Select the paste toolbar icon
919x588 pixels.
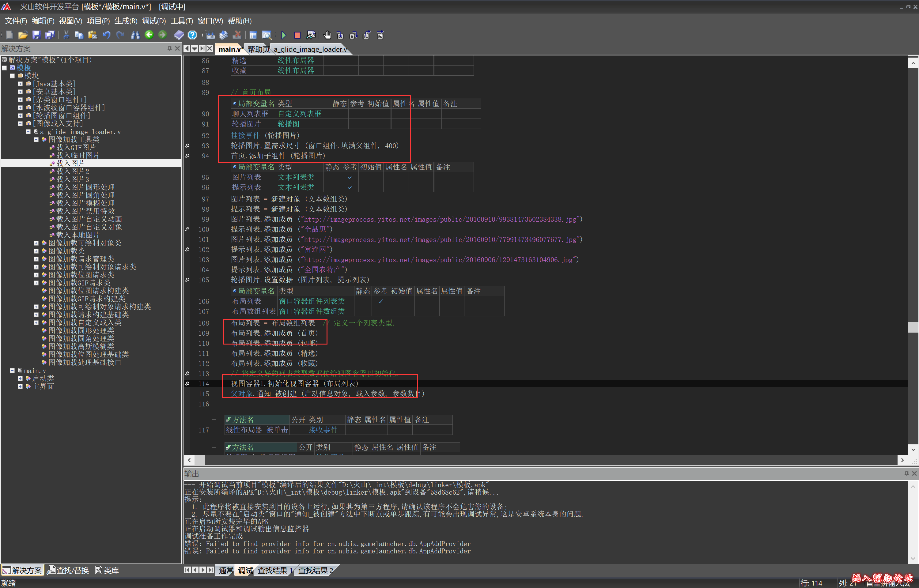93,35
